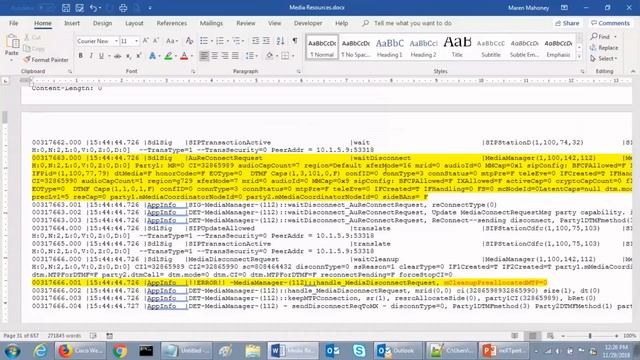Toggle Underline formatting
This screenshot has height=360, width=640.
tap(101, 56)
